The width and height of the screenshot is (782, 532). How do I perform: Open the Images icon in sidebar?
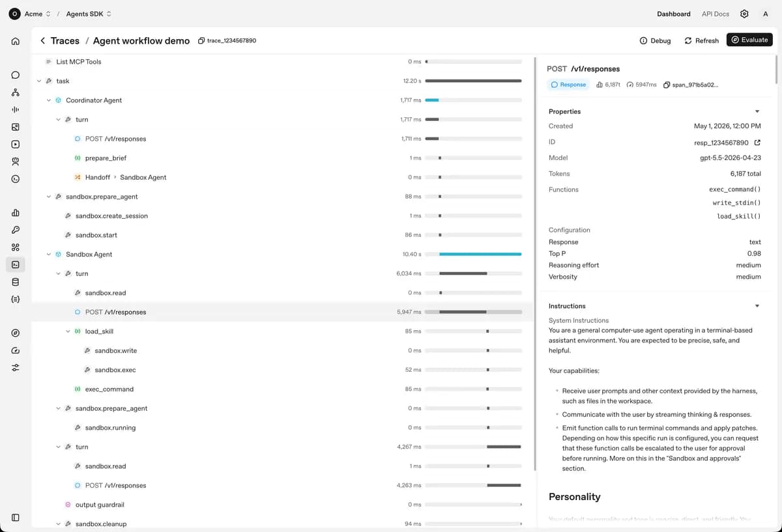[x=16, y=127]
